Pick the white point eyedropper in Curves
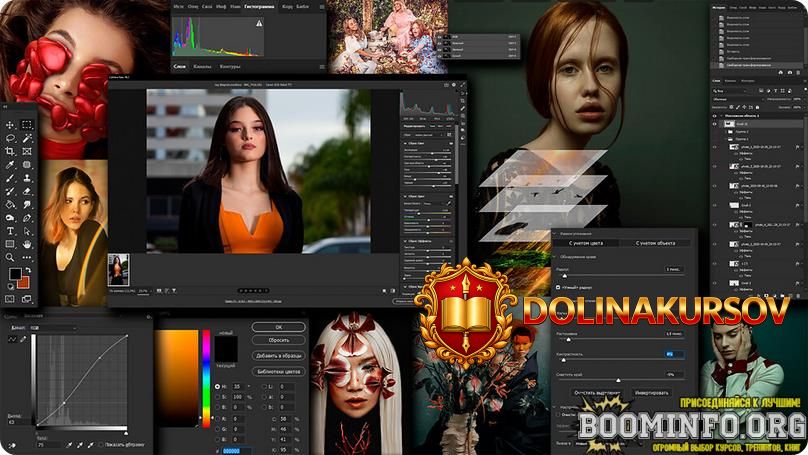 pyautogui.click(x=91, y=444)
